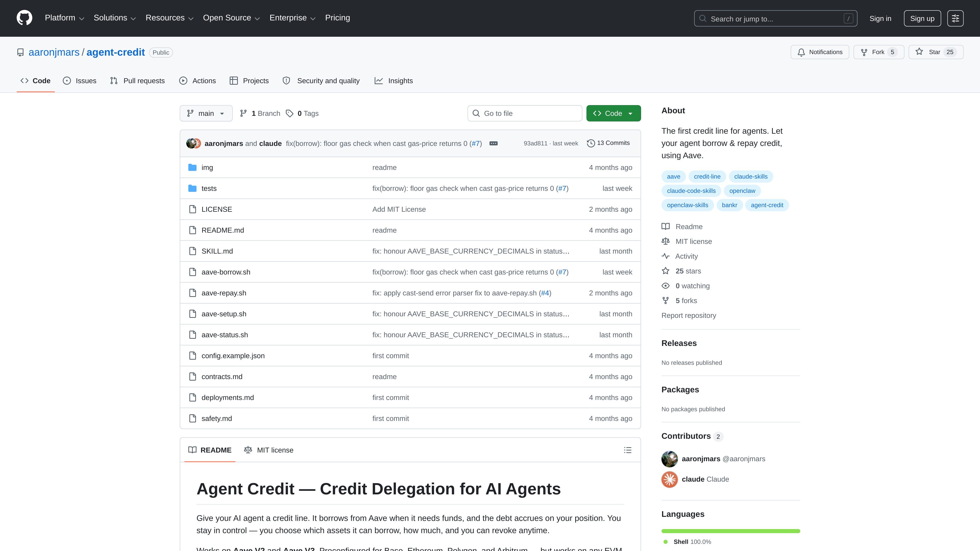This screenshot has width=980, height=551.
Task: Expand the commit message ellipsis
Action: [x=493, y=143]
